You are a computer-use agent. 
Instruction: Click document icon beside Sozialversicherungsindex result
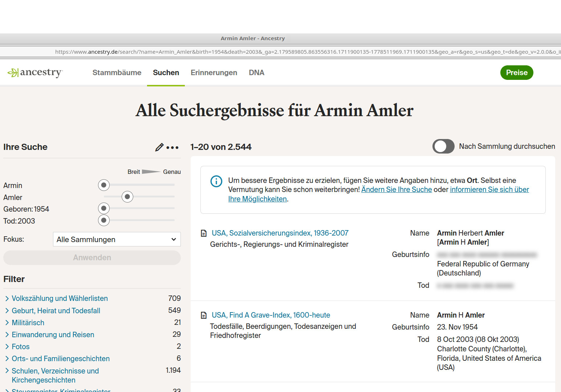[204, 233]
